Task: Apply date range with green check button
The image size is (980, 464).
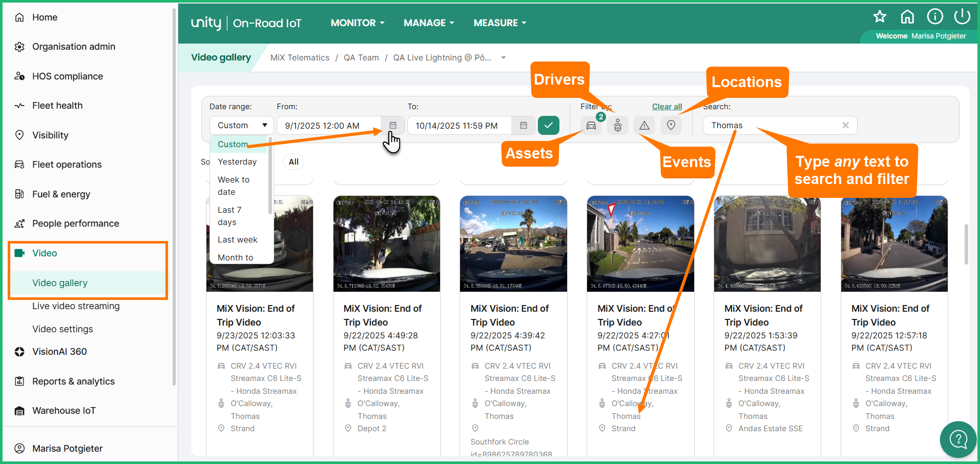Action: [549, 126]
